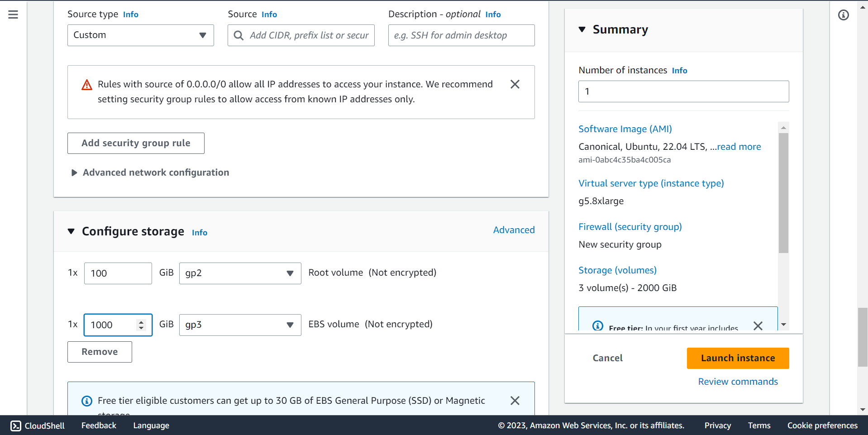Focus the Source CIDR search field
Viewport: 868px width, 435px height.
click(x=301, y=35)
